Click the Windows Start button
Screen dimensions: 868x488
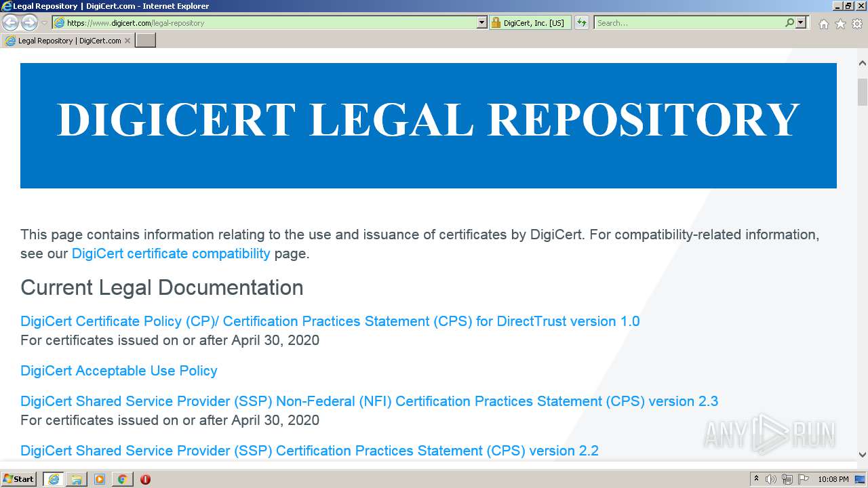[18, 479]
